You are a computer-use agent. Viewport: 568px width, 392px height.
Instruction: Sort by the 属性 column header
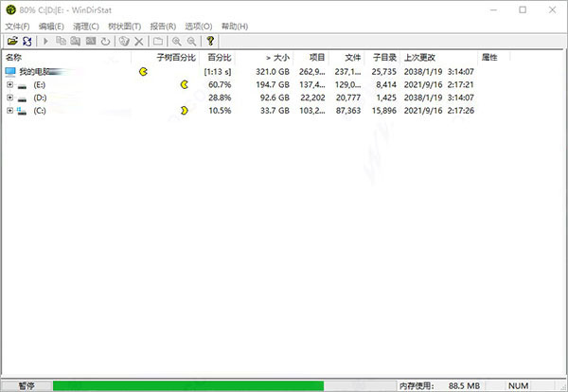click(x=494, y=57)
